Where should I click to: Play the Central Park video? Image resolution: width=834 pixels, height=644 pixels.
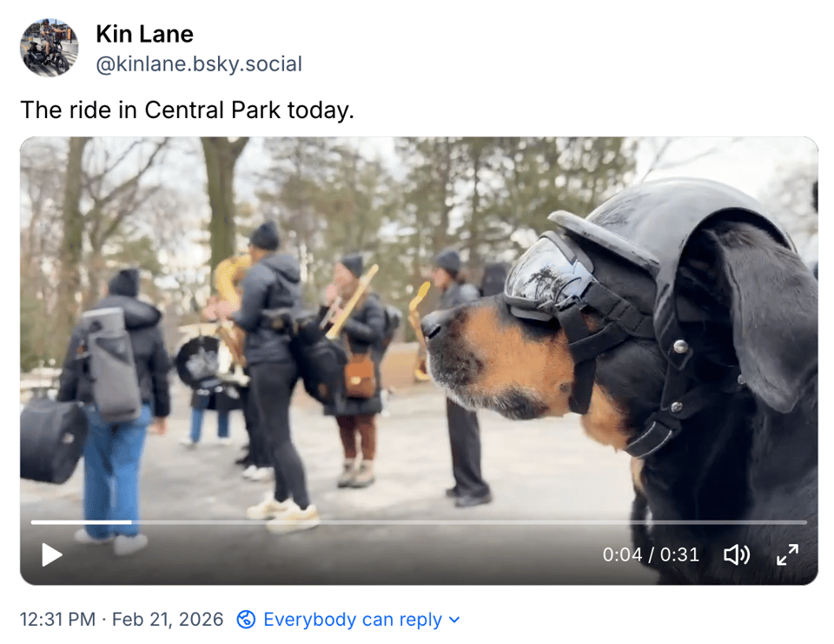tap(52, 554)
